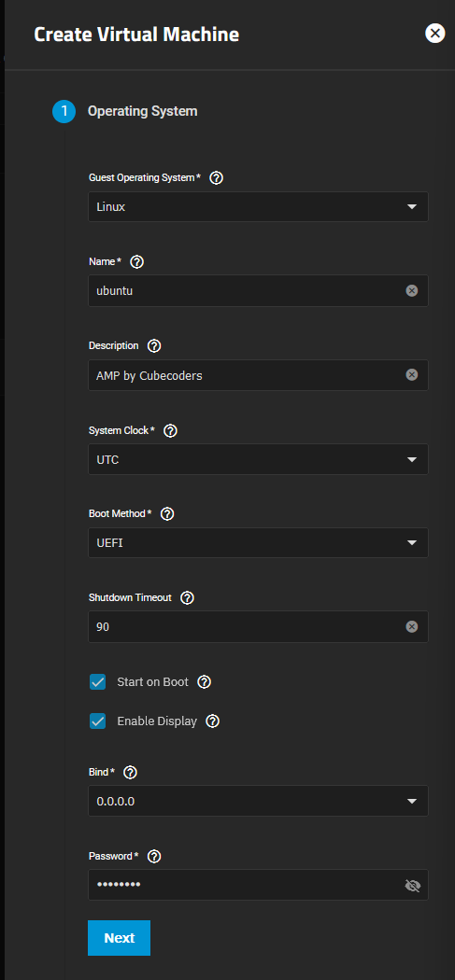The image size is (455, 980).
Task: Uncheck Start on Boot checkbox
Action: (x=98, y=682)
